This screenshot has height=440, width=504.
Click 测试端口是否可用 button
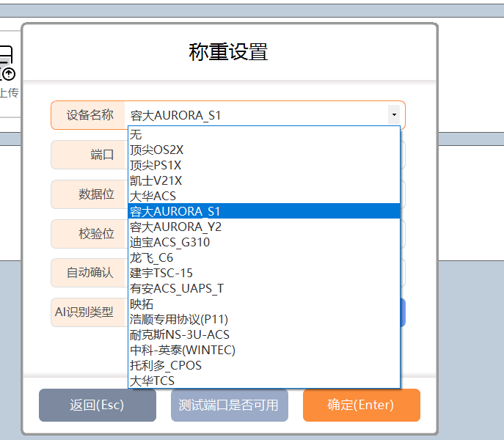230,405
